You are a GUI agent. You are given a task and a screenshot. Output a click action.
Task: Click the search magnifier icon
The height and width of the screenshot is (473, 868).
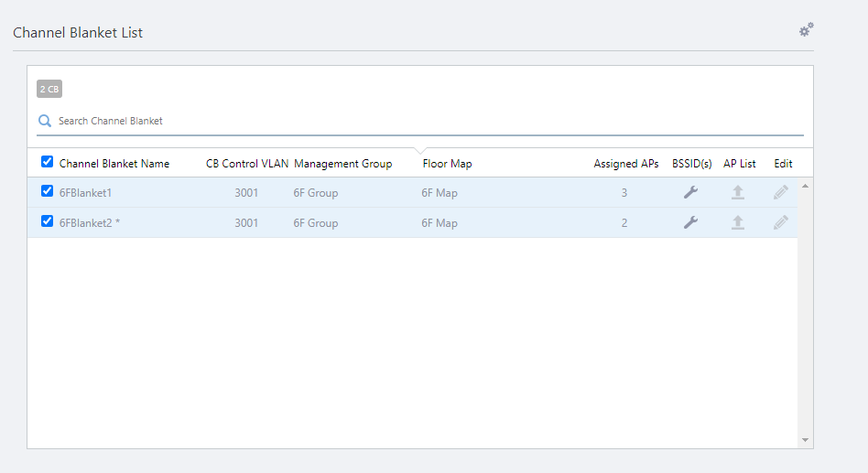(45, 121)
